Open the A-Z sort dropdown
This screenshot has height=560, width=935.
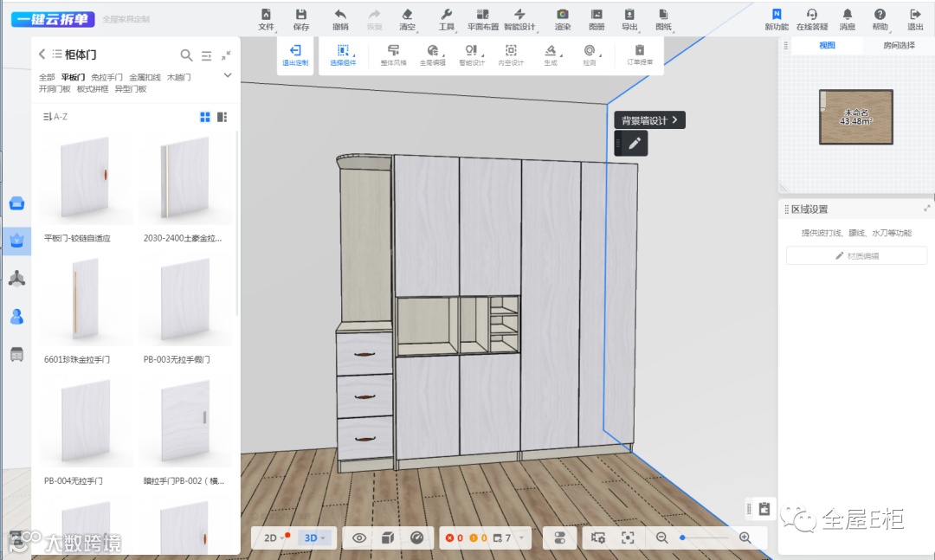coord(55,117)
